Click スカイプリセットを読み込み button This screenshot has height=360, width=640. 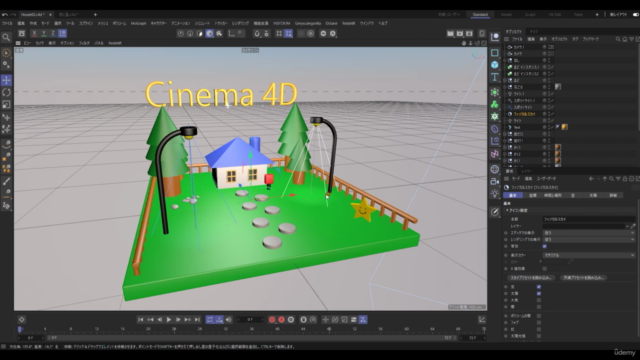[x=531, y=278]
